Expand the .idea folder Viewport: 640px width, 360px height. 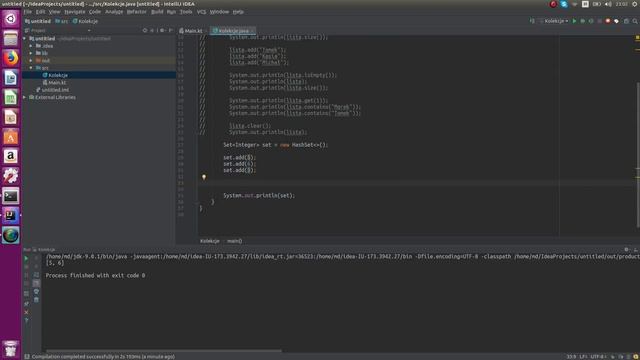31,46
